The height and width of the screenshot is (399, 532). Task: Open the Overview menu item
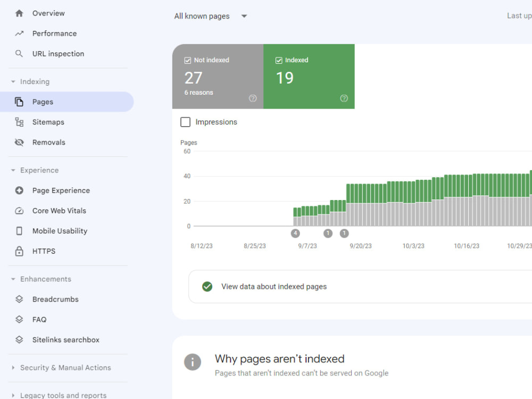[48, 13]
